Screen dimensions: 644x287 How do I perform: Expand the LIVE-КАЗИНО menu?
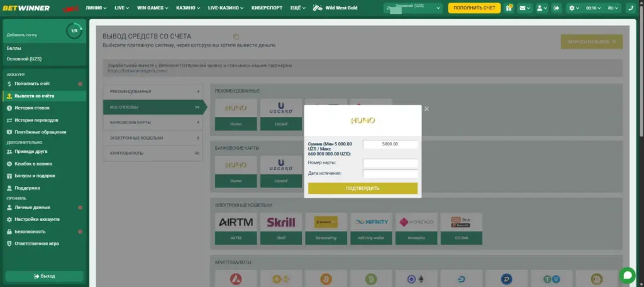[226, 8]
